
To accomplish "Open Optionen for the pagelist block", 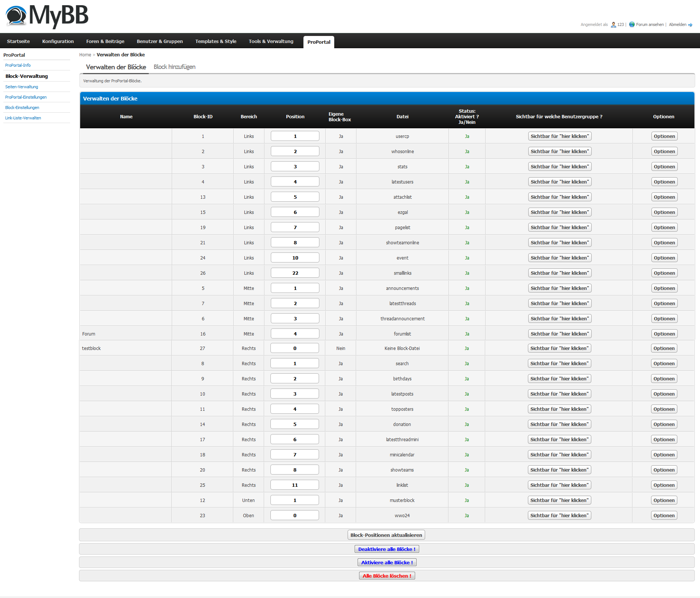I will (x=664, y=227).
